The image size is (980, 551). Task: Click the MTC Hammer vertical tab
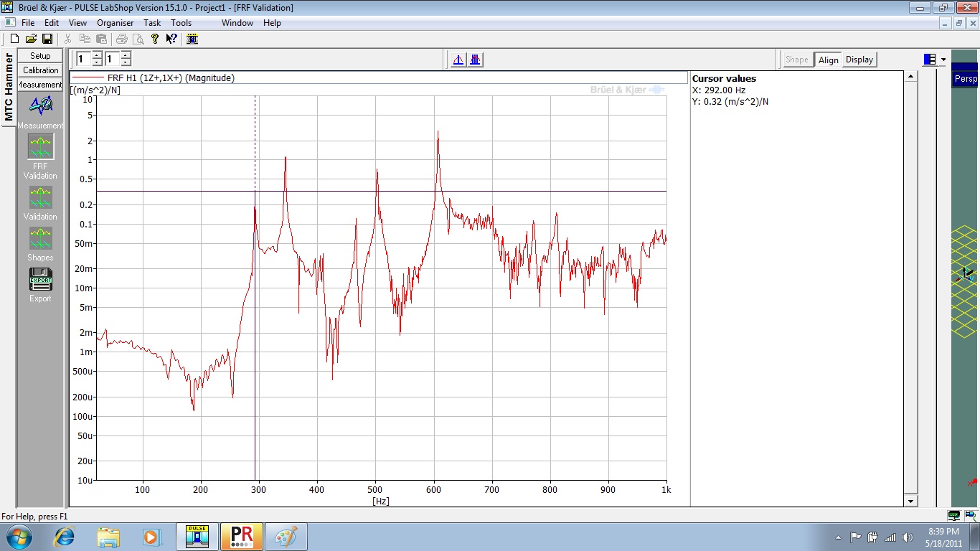(9, 88)
